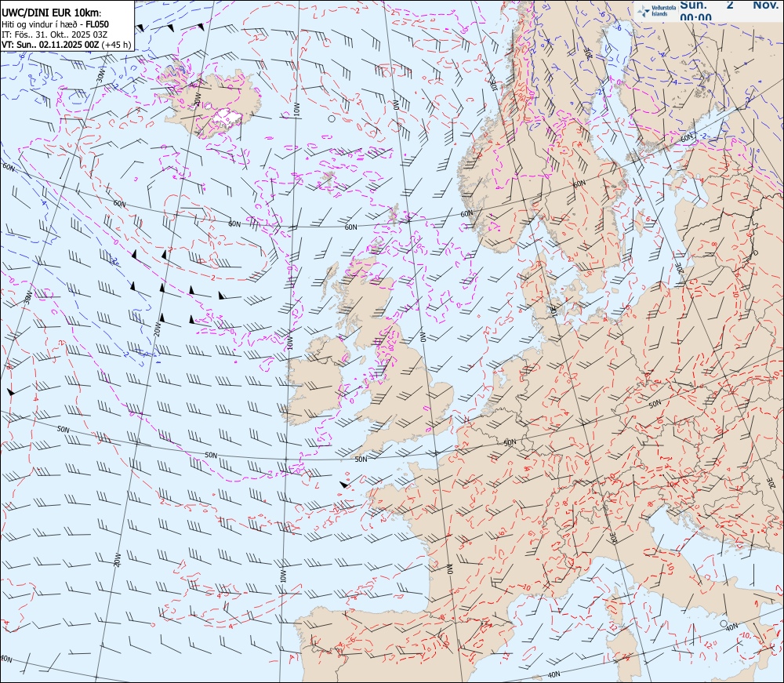Click the '00:00' time below the date
The width and height of the screenshot is (784, 683).
point(695,17)
